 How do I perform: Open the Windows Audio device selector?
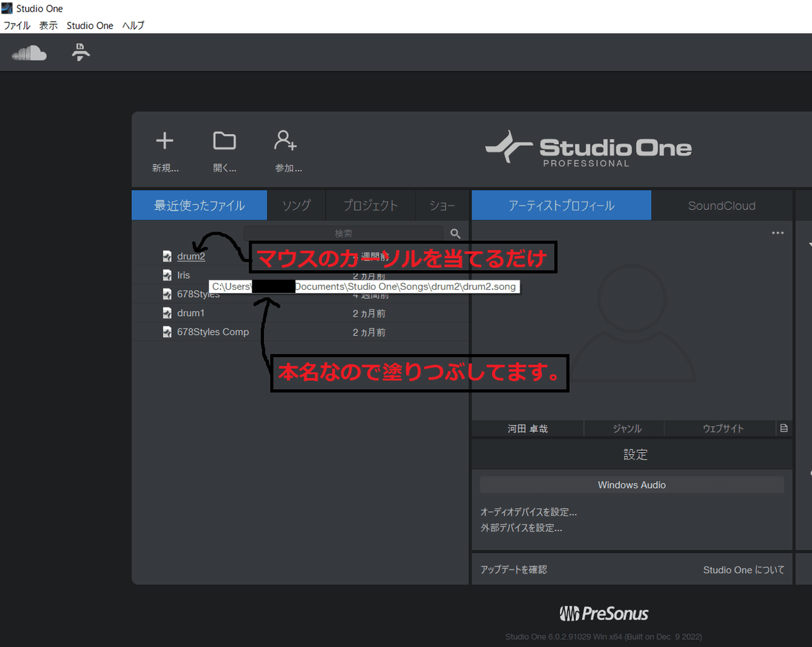pyautogui.click(x=632, y=485)
